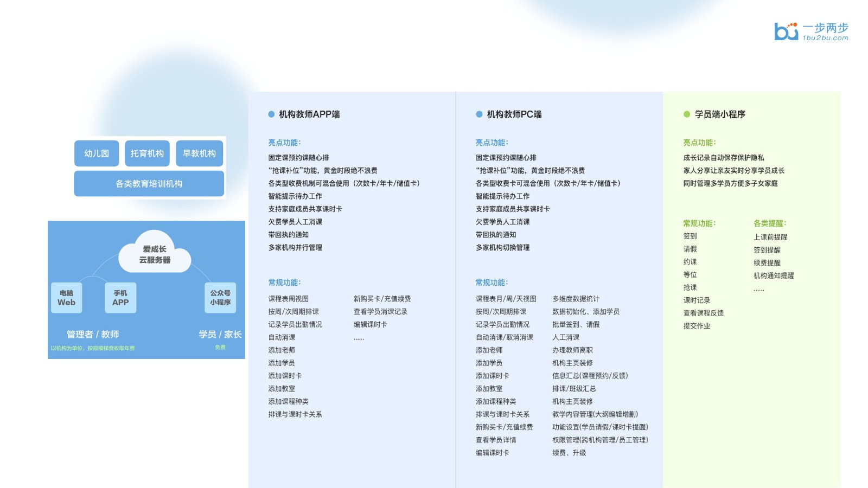Select the 电脑 Web box
The image size is (868, 488).
(67, 298)
